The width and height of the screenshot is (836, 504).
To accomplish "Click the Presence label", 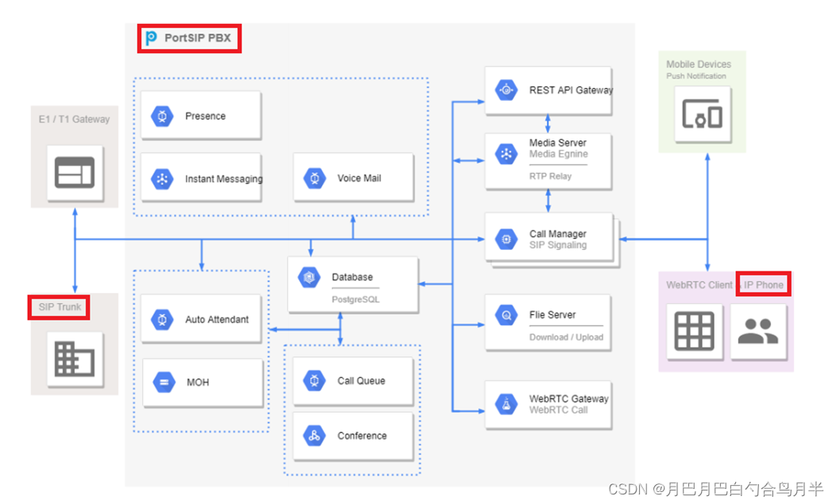I will (x=206, y=116).
